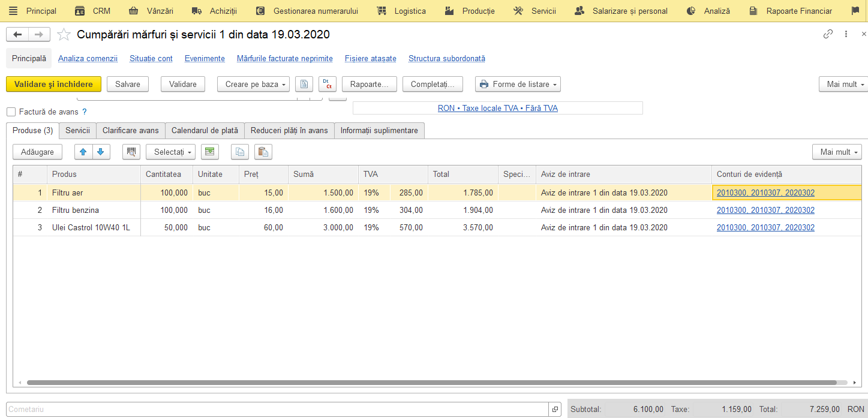Mark document as favorite with star icon
The image size is (868, 418).
pyautogui.click(x=64, y=35)
